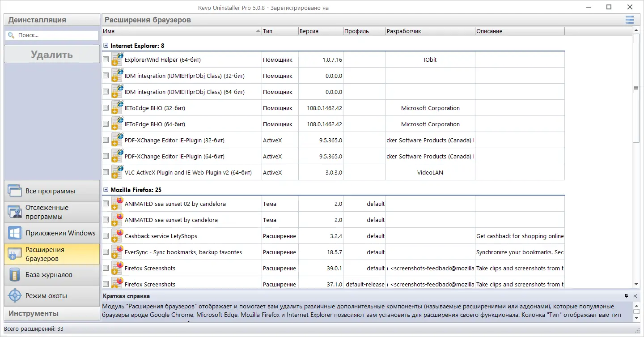The width and height of the screenshot is (644, 337).
Task: Sort by the Профиль column
Action: (x=364, y=31)
